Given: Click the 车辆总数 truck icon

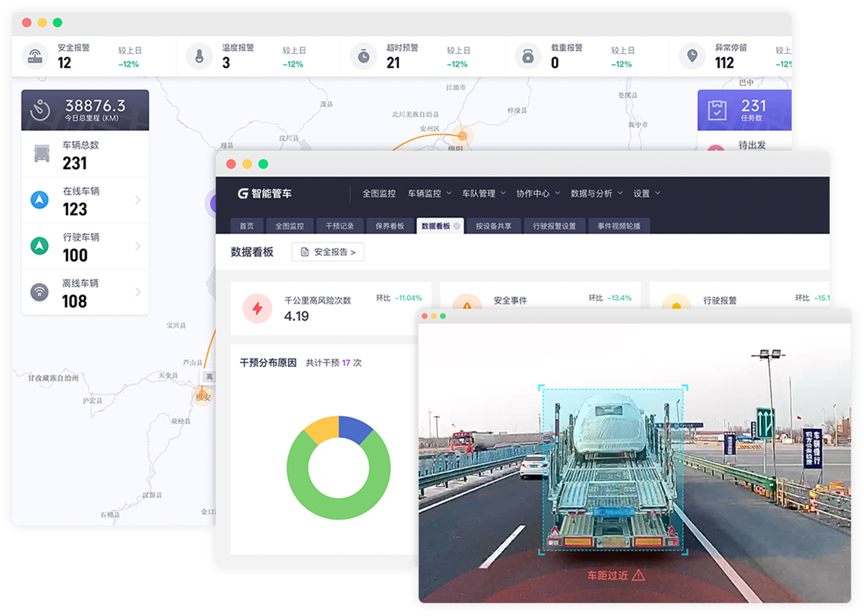Looking at the screenshot, I should pos(42,154).
